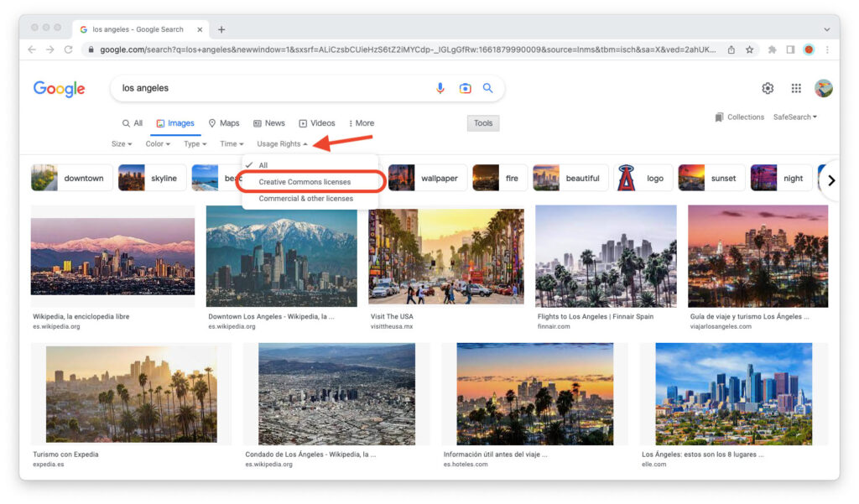Click the share page icon in address bar
The height and width of the screenshot is (504, 859).
pos(731,49)
